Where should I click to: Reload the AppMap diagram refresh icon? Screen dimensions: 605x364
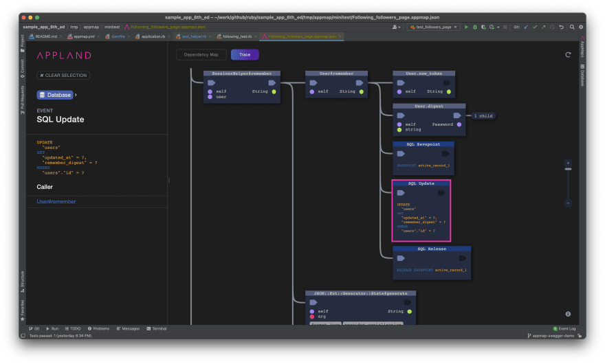coord(568,55)
